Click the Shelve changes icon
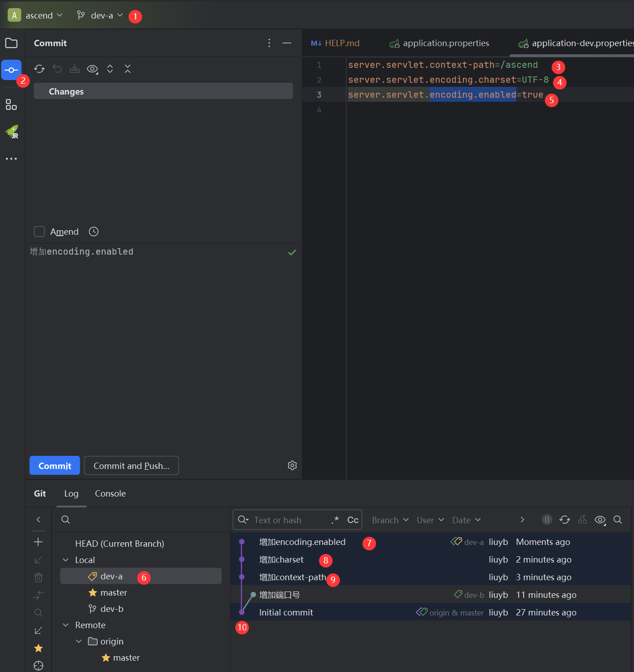 tap(75, 69)
